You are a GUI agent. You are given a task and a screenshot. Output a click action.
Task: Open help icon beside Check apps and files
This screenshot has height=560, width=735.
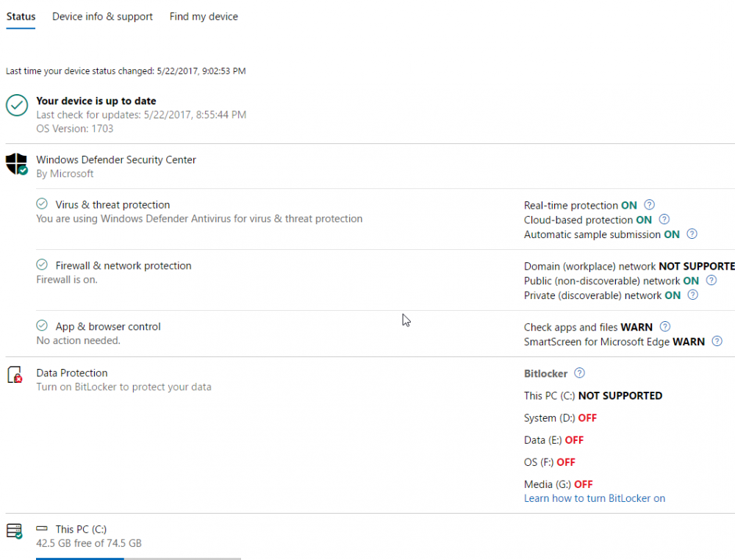(664, 327)
